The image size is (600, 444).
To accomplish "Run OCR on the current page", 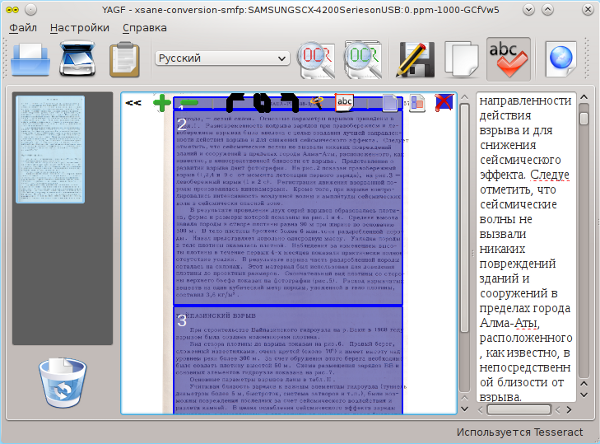I will tap(319, 61).
